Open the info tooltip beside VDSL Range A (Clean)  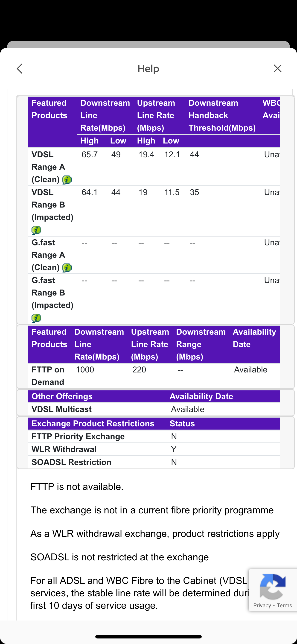(x=67, y=179)
